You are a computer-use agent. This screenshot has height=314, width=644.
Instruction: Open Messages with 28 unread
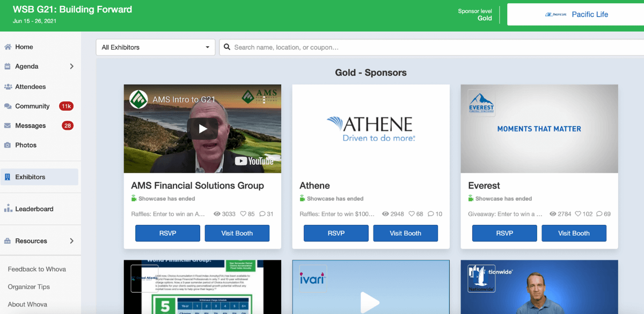(30, 126)
